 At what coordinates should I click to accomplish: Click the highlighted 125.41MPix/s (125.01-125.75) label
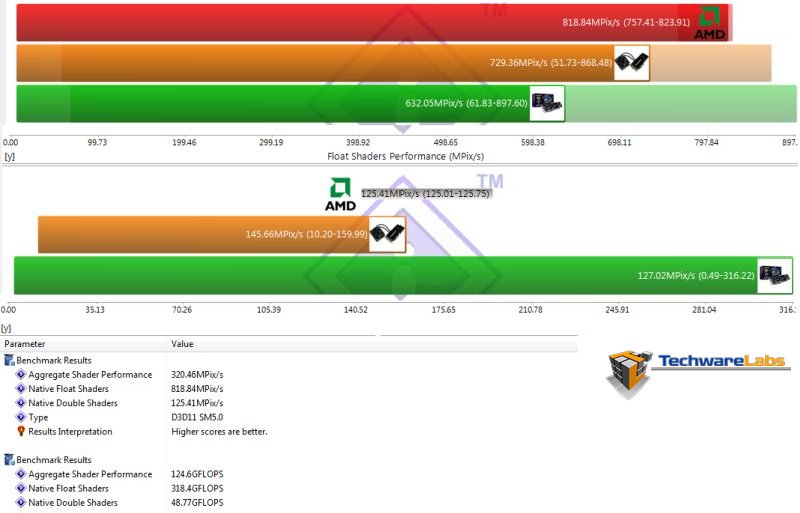(x=426, y=193)
